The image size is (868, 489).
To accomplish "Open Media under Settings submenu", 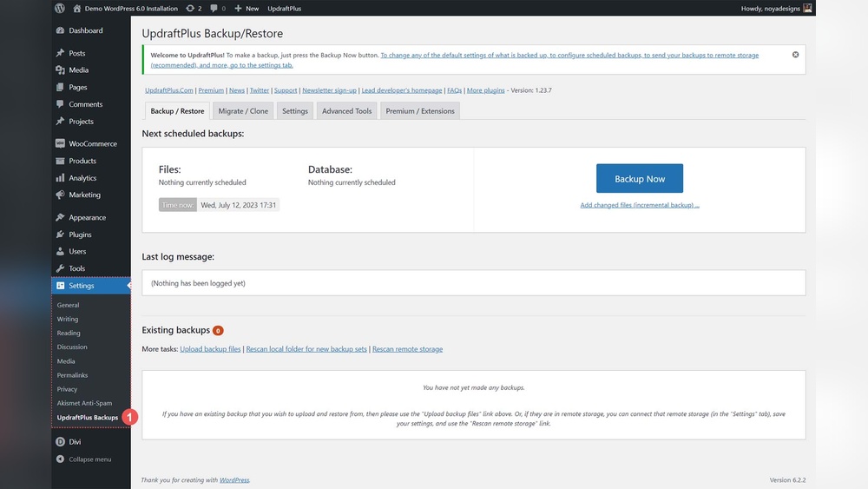I will click(x=66, y=361).
